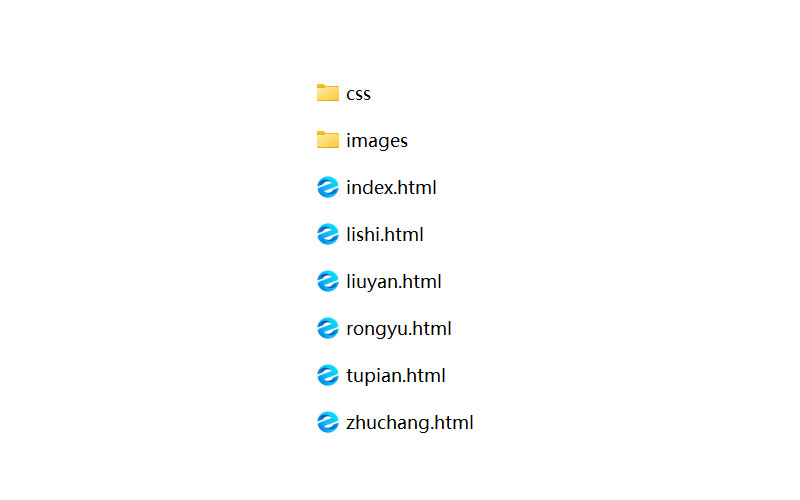Highlight the images folder row

[x=362, y=140]
